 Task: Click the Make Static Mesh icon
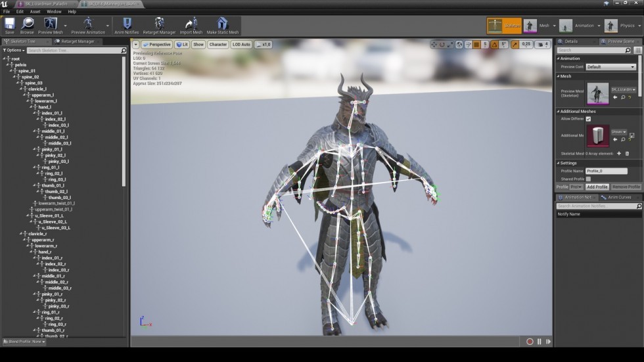[222, 26]
